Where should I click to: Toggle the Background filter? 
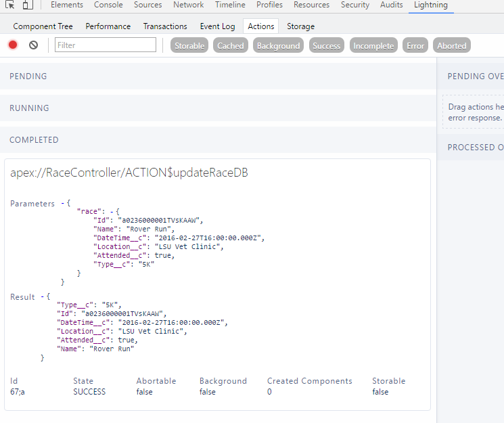278,46
